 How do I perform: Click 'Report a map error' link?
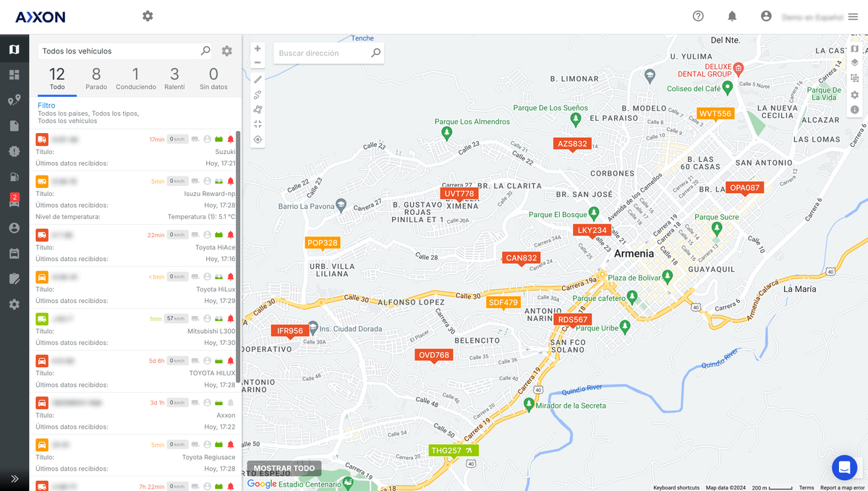(x=843, y=488)
